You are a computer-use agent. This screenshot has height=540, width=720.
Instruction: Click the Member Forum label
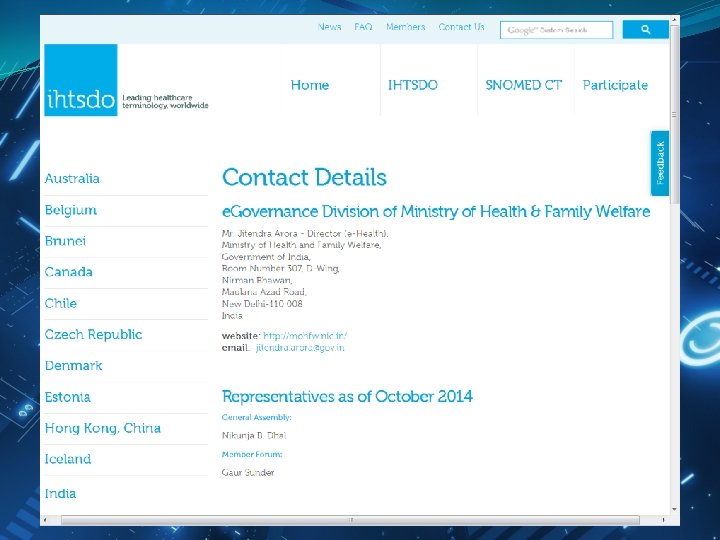(252, 454)
